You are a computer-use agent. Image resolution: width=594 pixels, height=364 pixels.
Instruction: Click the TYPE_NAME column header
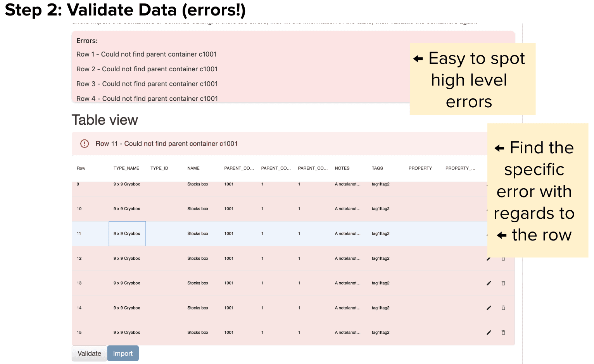tap(126, 168)
